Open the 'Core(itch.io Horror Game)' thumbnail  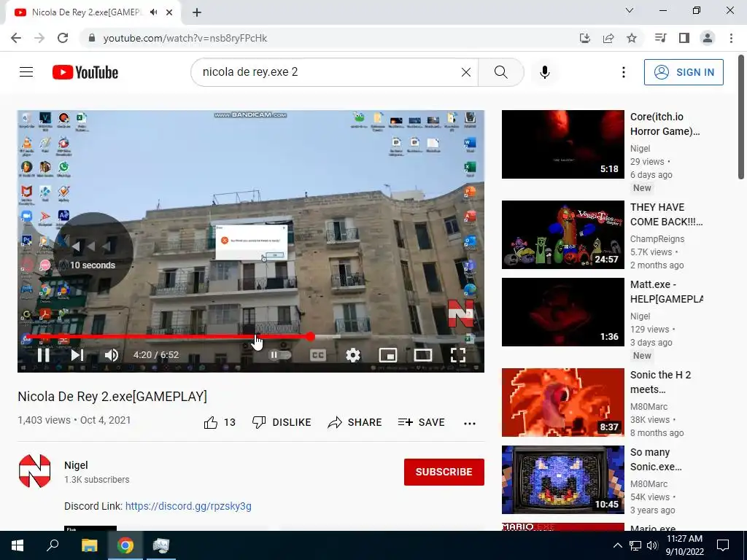(562, 144)
